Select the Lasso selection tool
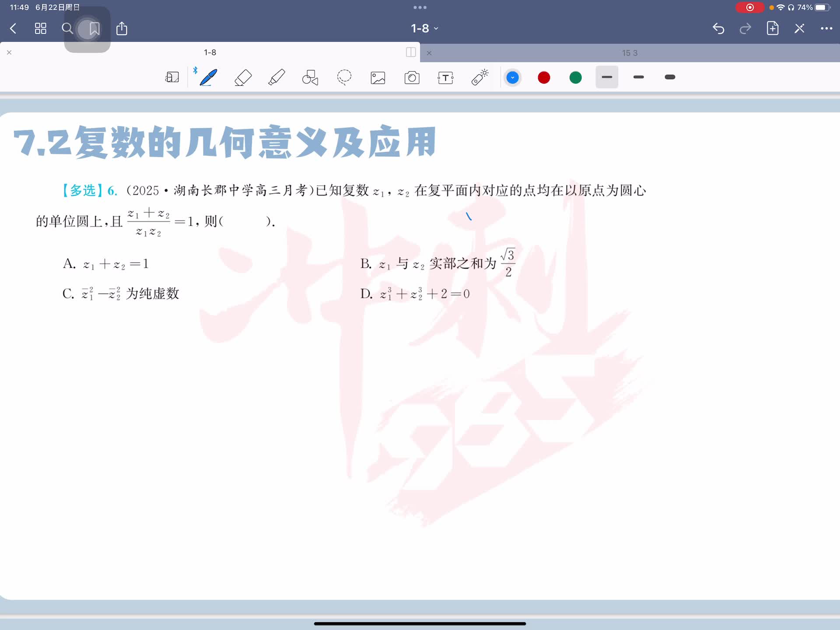 click(344, 77)
